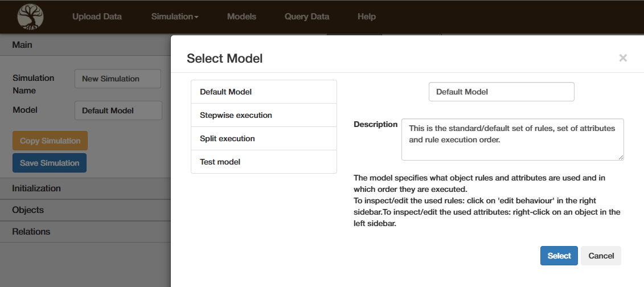Expand the Relations section
The width and height of the screenshot is (644, 287).
coord(31,232)
